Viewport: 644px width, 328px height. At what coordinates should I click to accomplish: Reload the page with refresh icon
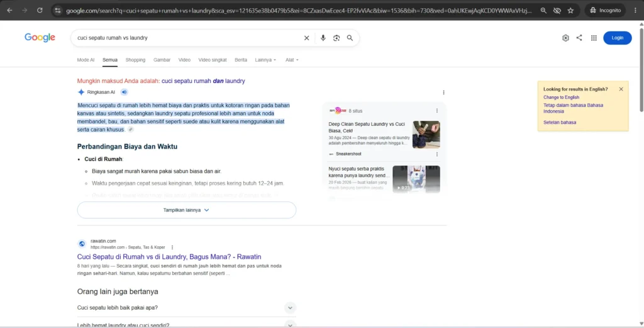click(40, 10)
